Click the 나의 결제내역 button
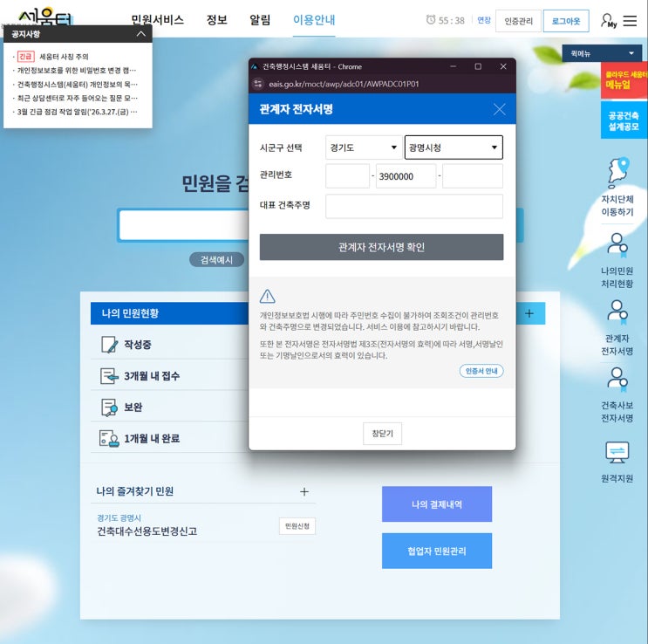This screenshot has height=644, width=648. 437,504
